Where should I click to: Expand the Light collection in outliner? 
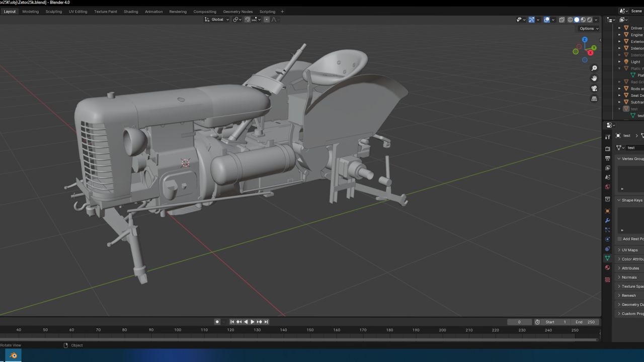[x=619, y=62]
